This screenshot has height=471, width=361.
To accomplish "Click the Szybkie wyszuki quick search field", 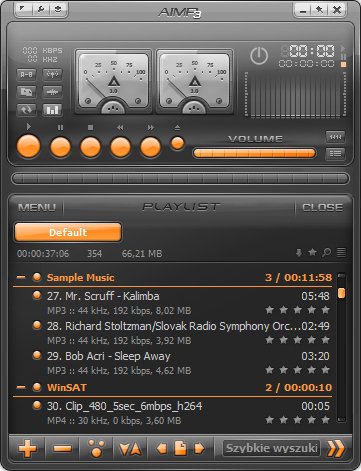I will point(272,448).
